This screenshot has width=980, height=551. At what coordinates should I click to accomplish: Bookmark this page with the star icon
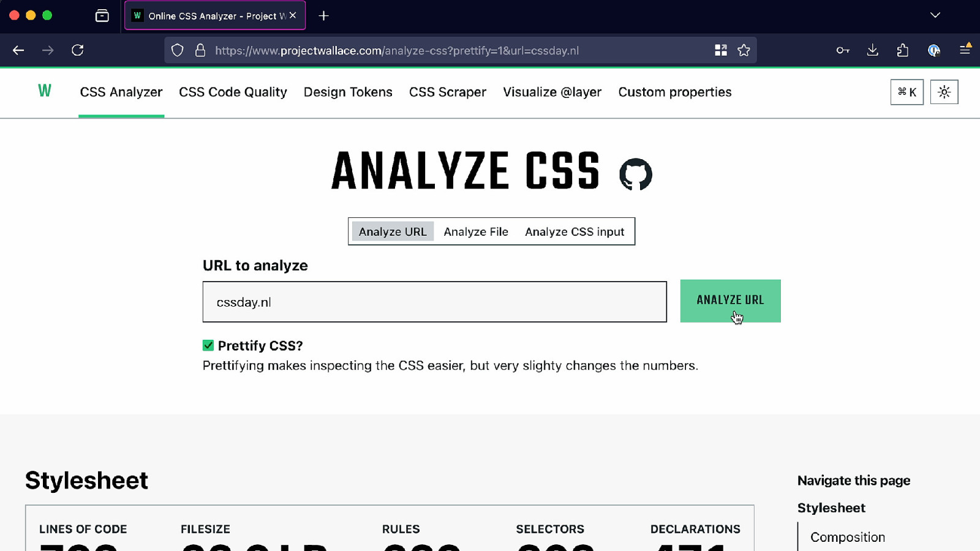tap(744, 50)
